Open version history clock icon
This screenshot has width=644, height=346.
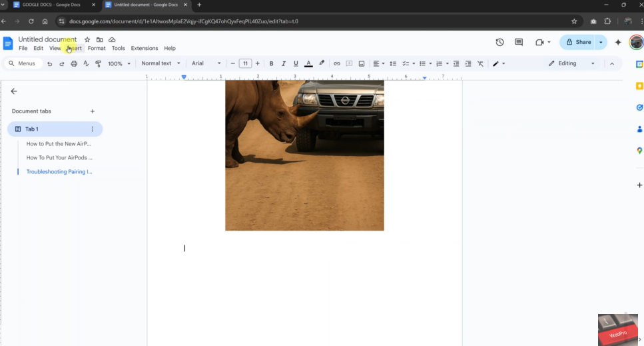[x=499, y=42]
